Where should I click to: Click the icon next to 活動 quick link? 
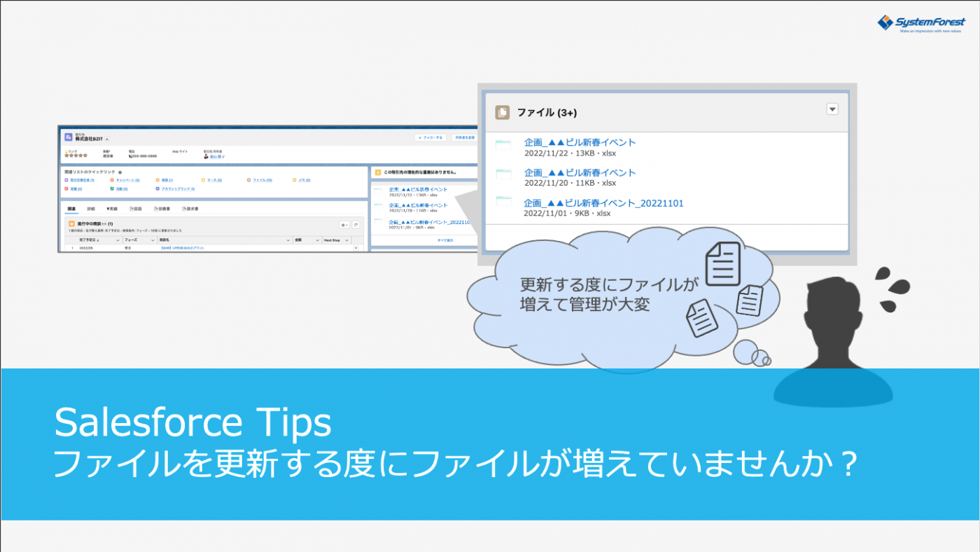click(112, 188)
